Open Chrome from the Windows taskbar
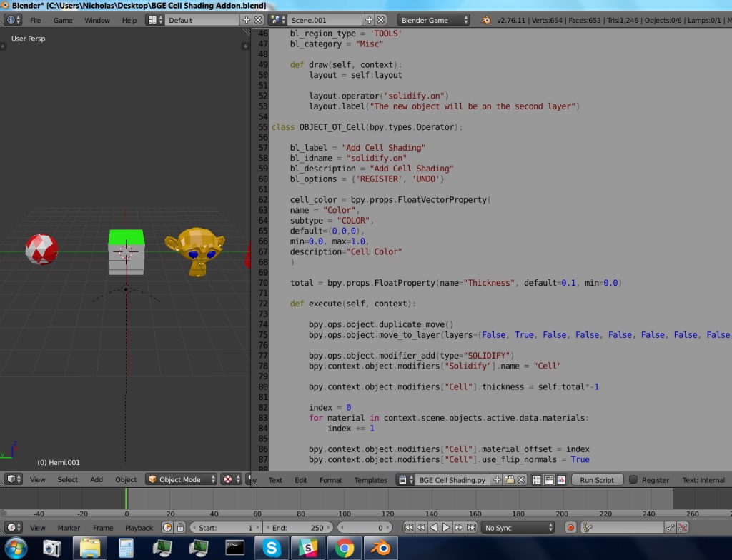The height and width of the screenshot is (560, 732). pyautogui.click(x=344, y=548)
